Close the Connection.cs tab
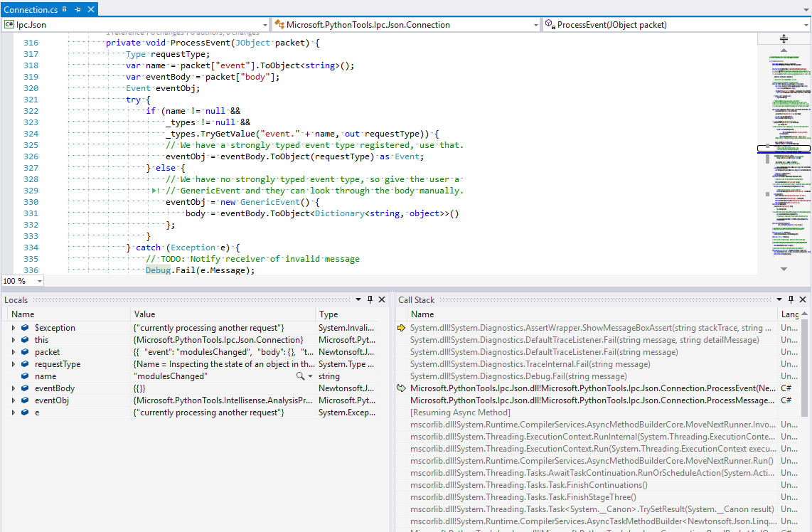 pos(90,10)
